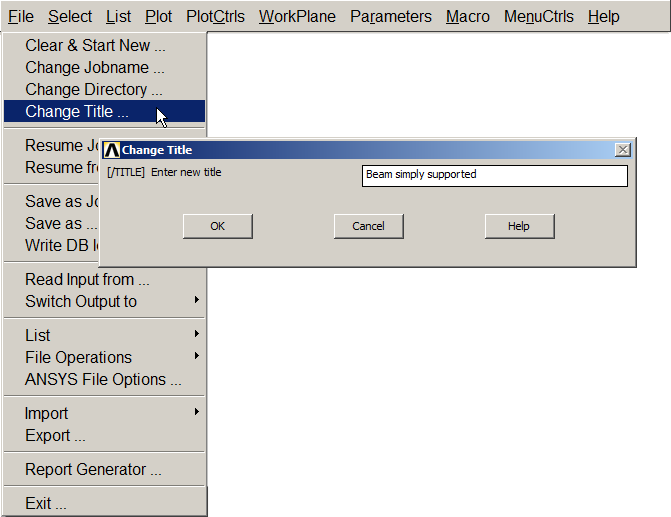This screenshot has height=517, width=671.
Task: Open the Select menu in menu bar
Action: (70, 17)
